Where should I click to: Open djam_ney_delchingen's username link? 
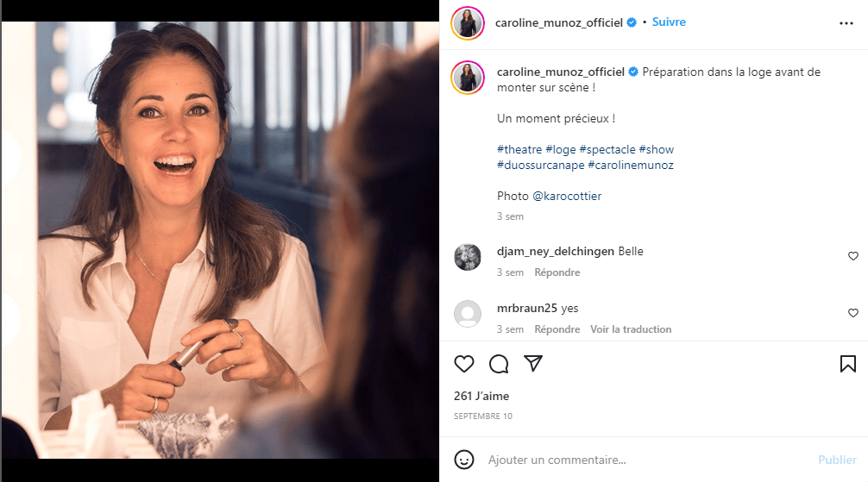tap(556, 251)
